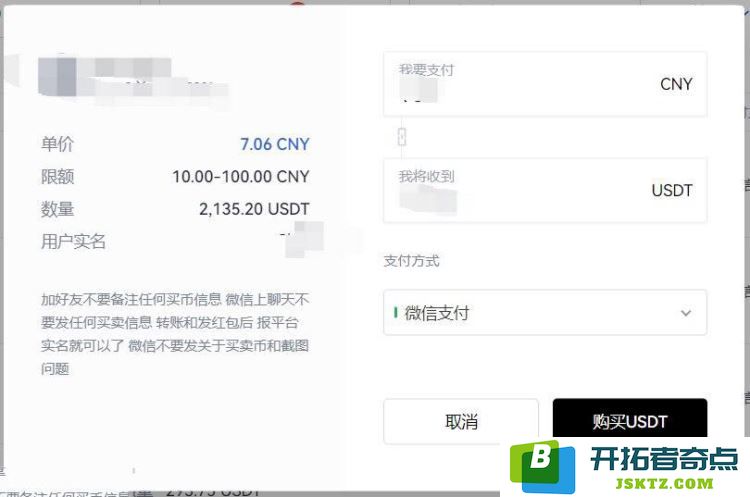Click the 2,135.20 USDT quantity value
This screenshot has width=750, height=497.
(x=254, y=209)
